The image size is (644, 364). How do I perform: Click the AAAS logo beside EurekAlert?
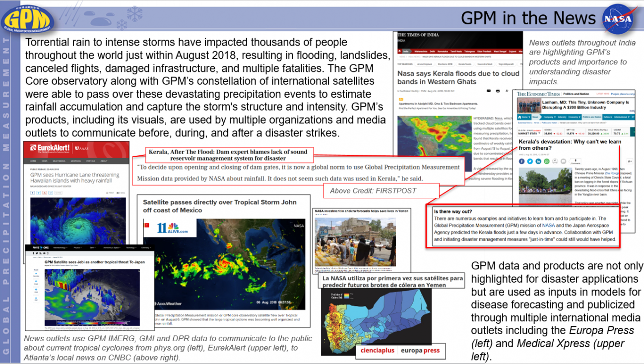point(81,148)
